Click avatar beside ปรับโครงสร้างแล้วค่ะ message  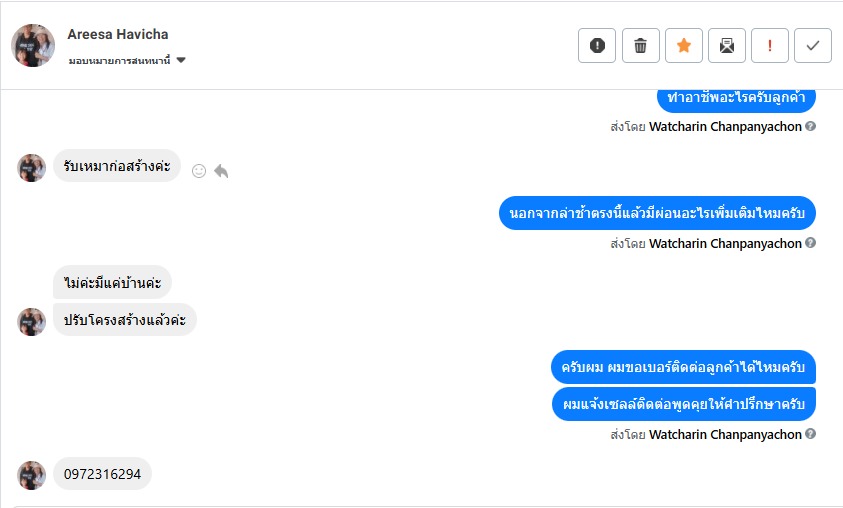tap(32, 321)
